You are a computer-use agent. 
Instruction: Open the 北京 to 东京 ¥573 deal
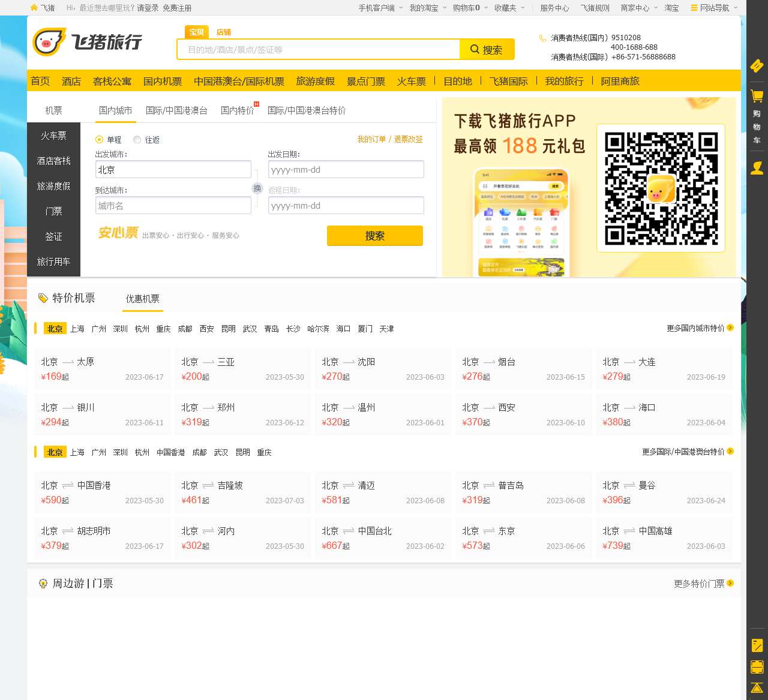coord(524,538)
